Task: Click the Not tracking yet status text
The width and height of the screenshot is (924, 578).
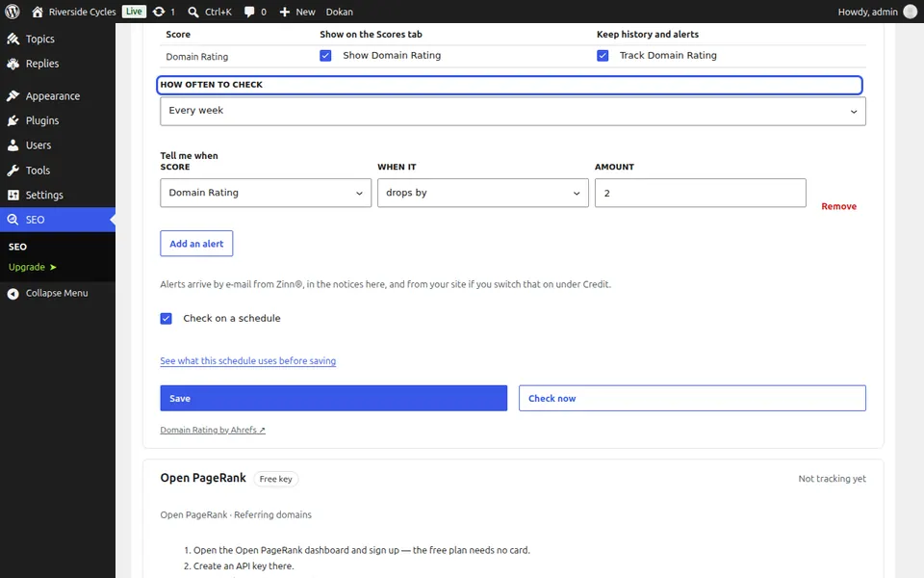Action: [832, 479]
